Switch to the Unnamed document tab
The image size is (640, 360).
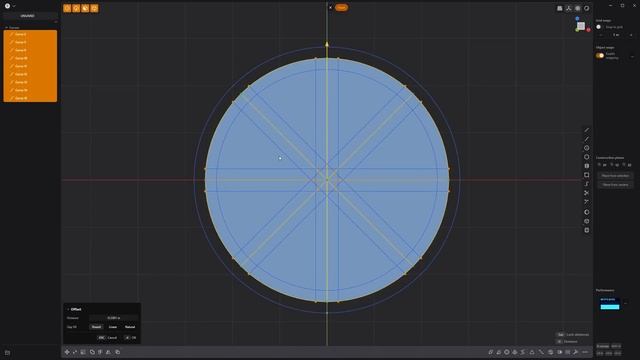[x=27, y=16]
